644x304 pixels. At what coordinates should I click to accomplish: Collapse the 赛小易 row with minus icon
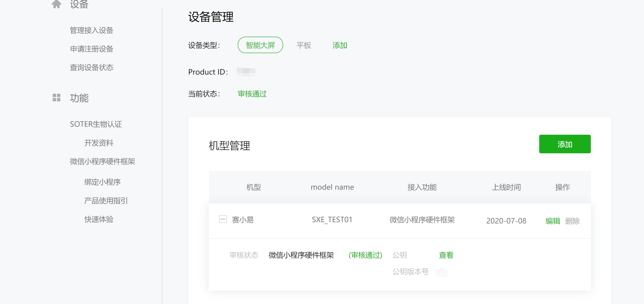[x=223, y=219]
